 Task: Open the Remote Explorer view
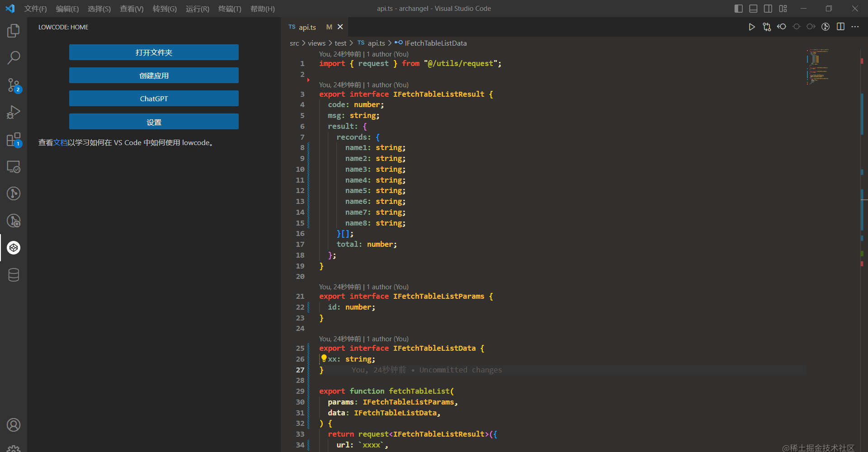coord(14,167)
